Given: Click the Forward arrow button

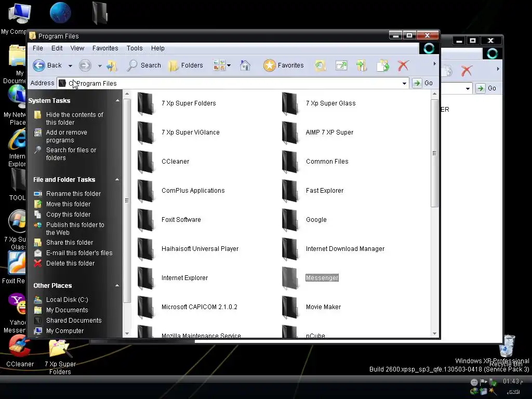Looking at the screenshot, I should (x=85, y=65).
